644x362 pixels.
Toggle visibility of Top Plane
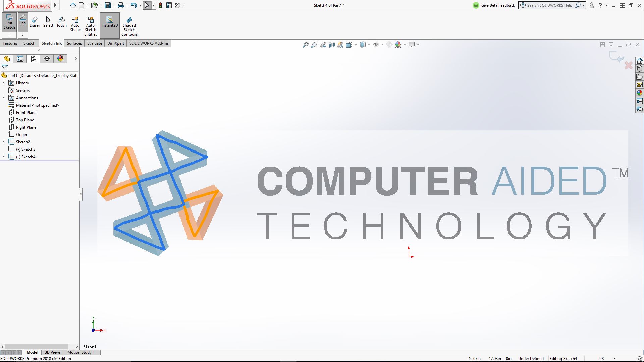click(24, 119)
